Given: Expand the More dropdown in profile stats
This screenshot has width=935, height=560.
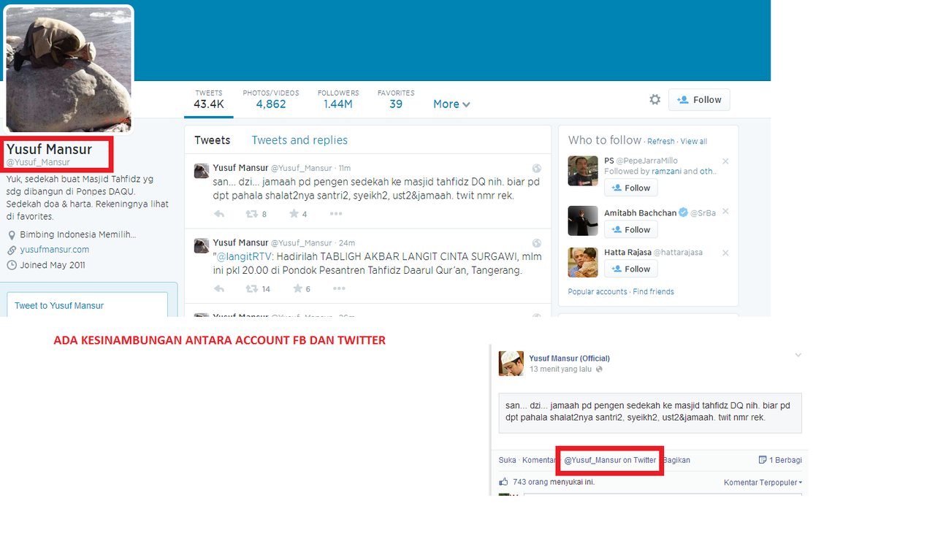Looking at the screenshot, I should (x=451, y=104).
